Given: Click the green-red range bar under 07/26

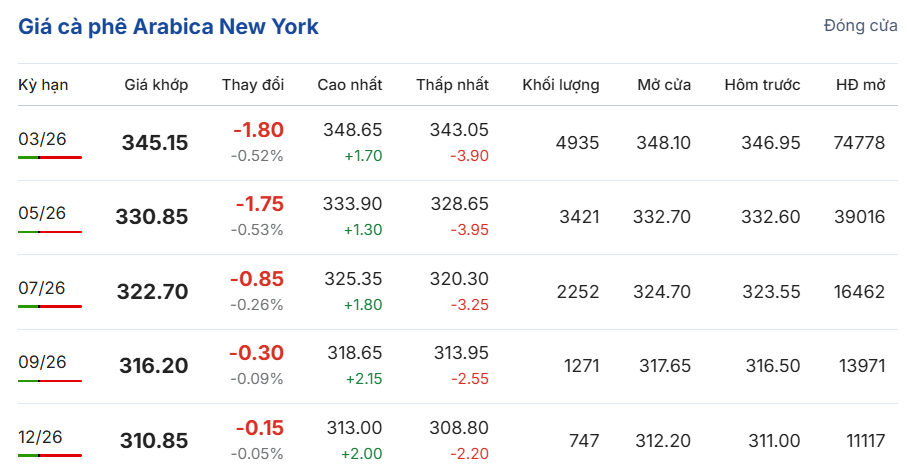Looking at the screenshot, I should [50, 306].
